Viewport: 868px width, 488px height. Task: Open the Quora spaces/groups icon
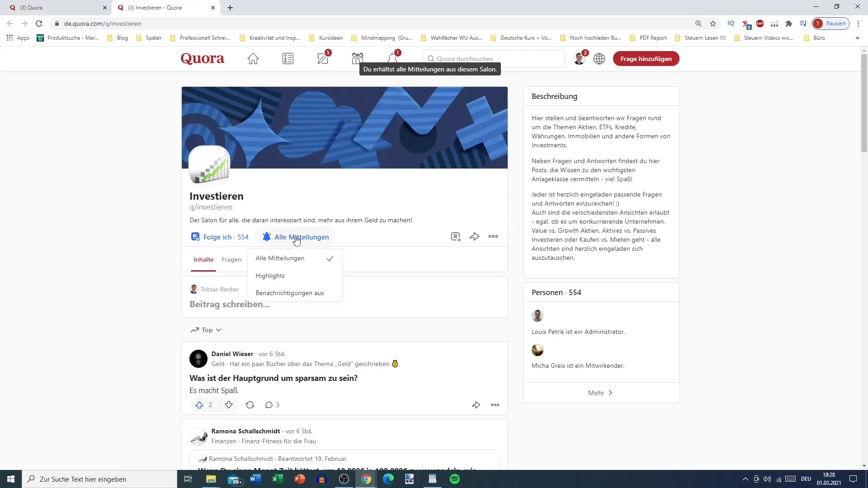[359, 58]
